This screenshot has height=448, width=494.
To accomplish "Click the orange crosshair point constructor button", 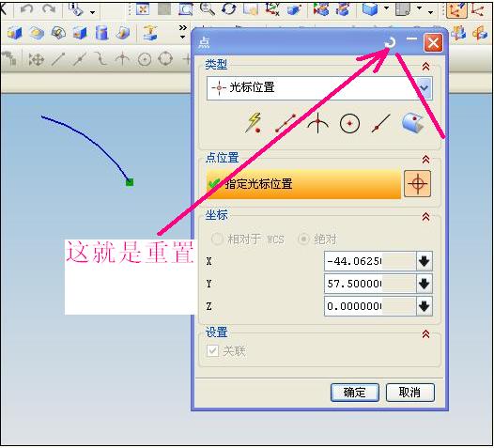I will click(417, 184).
